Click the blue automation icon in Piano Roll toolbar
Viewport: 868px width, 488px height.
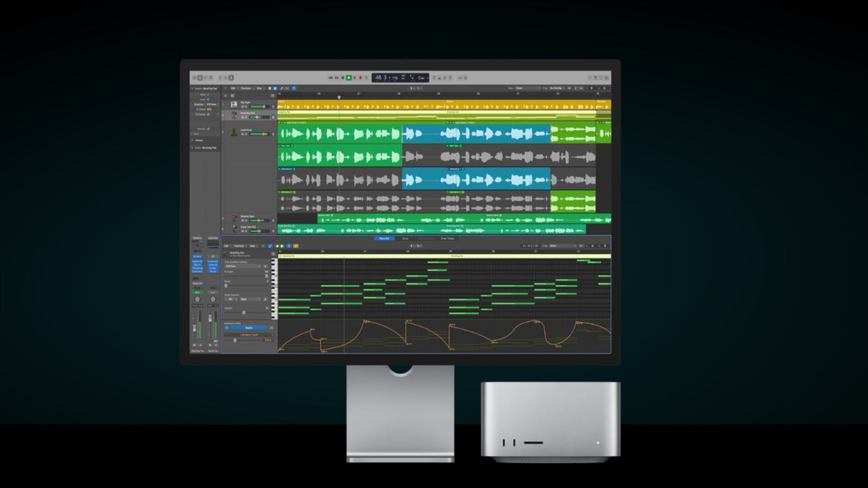click(x=270, y=246)
